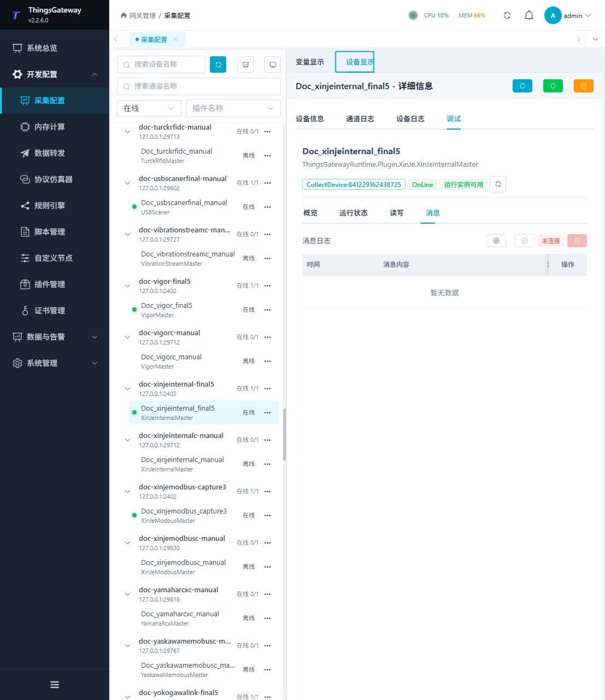Open more options for doc-turckrfidc-manual channel
This screenshot has width=605, height=700.
point(267,131)
